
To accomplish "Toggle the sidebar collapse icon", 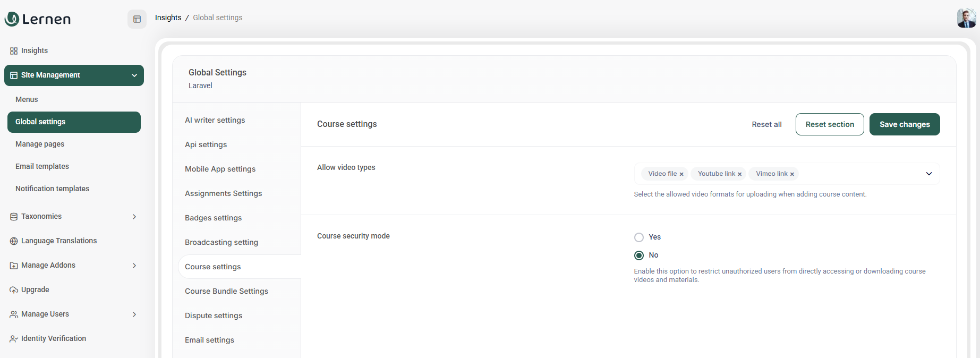I will [x=137, y=19].
